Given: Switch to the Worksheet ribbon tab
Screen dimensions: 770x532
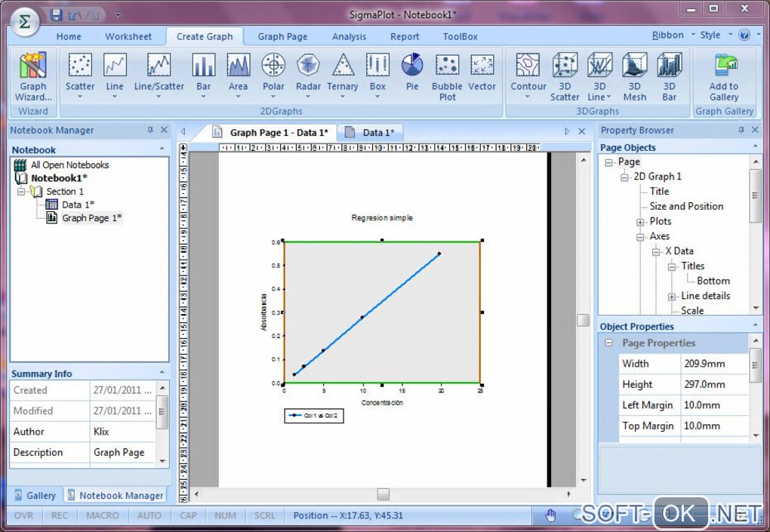Looking at the screenshot, I should (x=128, y=36).
